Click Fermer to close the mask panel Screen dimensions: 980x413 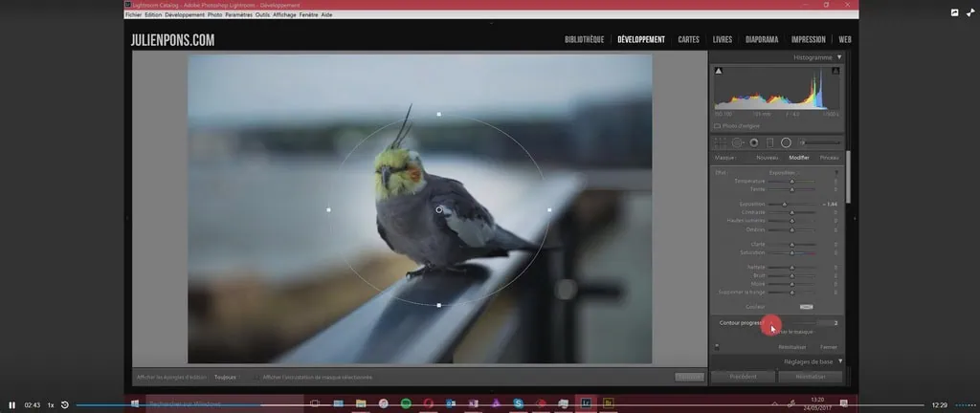point(828,346)
